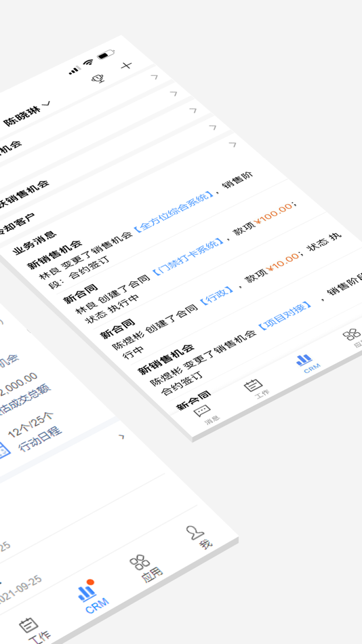Viewport: 362px width, 644px height.
Task: Open 我 profile tab on lower screen
Action: click(x=198, y=536)
